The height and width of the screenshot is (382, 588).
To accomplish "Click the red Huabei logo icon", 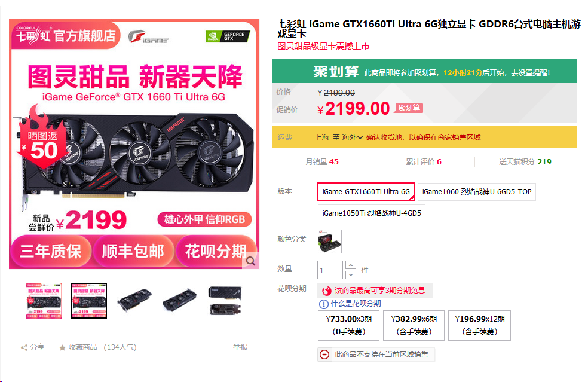I will point(327,291).
